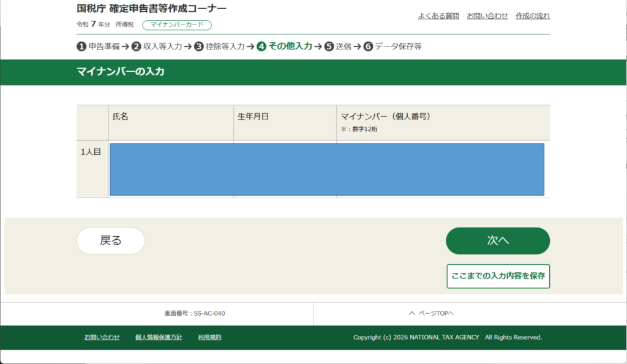The image size is (627, 364).
Task: Click the step 1 申告準備 circle icon
Action: coord(81,46)
